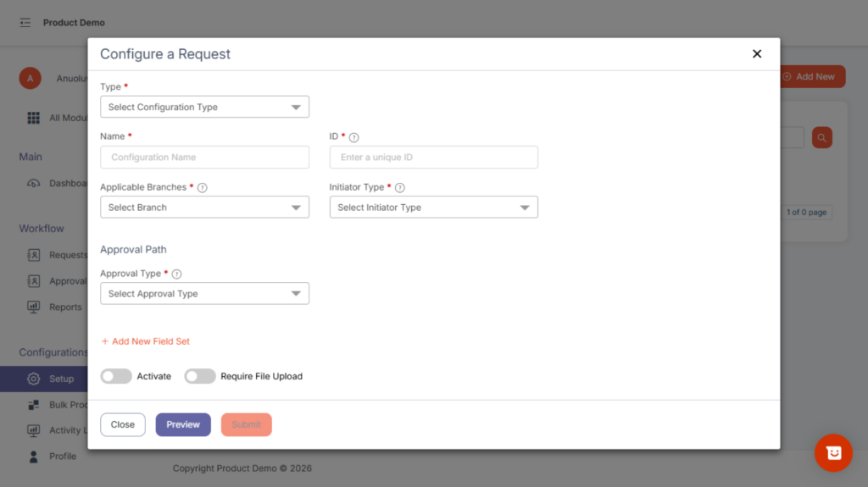
Task: Open the Select Initiator Type dropdown
Action: coord(433,208)
